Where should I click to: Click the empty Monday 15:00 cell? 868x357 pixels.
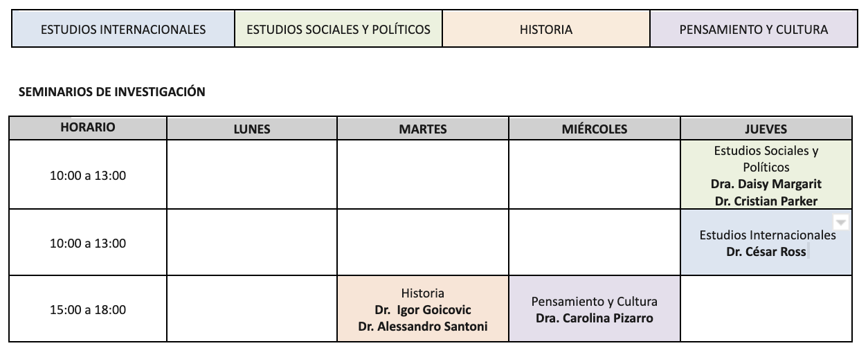tap(252, 309)
